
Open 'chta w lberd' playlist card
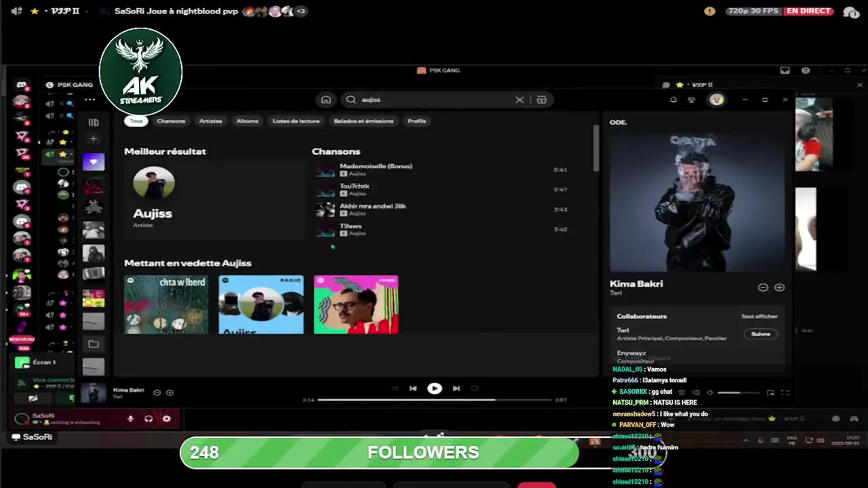click(x=166, y=304)
